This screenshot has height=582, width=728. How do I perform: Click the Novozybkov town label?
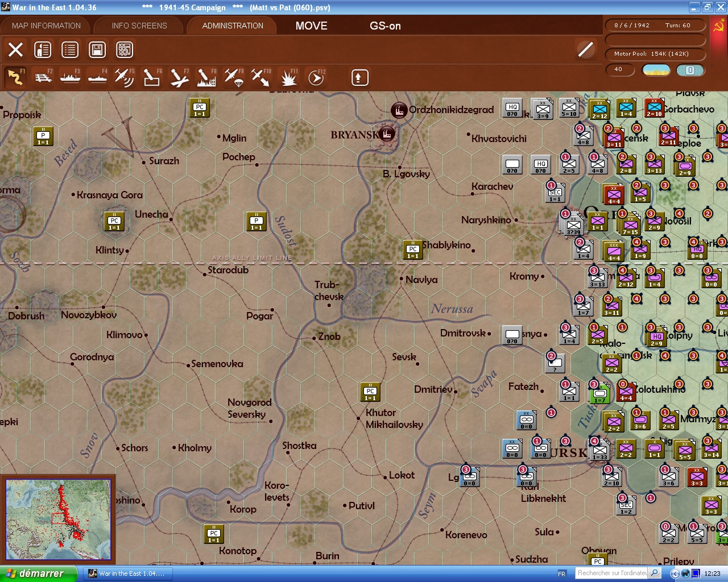tap(89, 315)
